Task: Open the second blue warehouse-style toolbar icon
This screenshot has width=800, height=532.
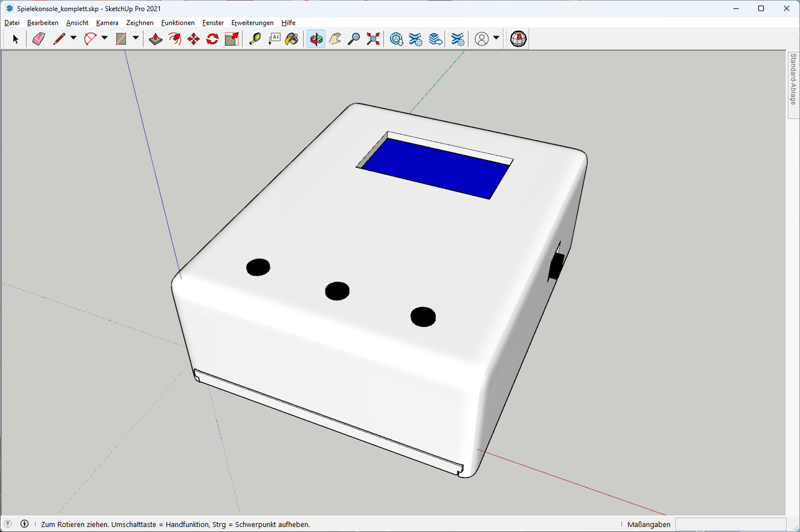Action: click(415, 39)
